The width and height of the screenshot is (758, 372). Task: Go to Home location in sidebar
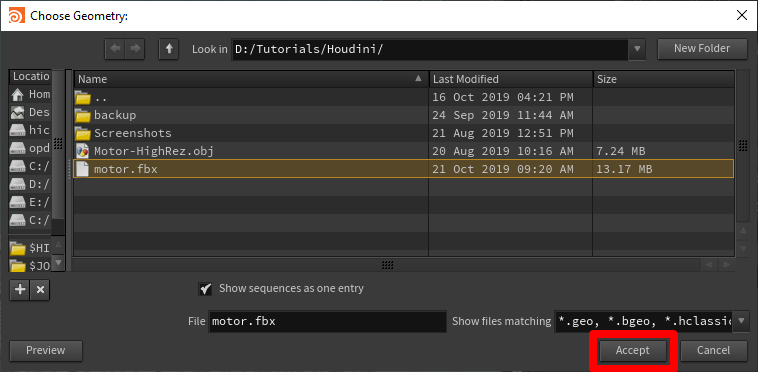click(x=30, y=94)
